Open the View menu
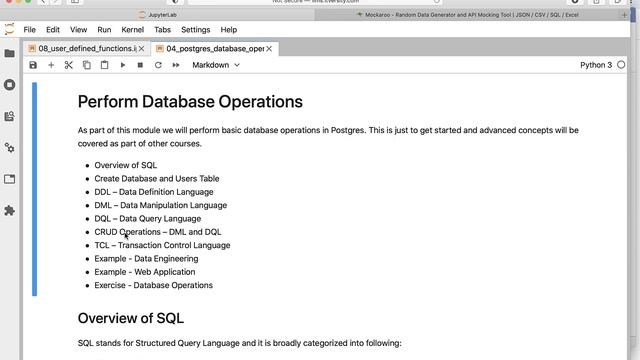This screenshot has width=640, height=360. coord(78,30)
